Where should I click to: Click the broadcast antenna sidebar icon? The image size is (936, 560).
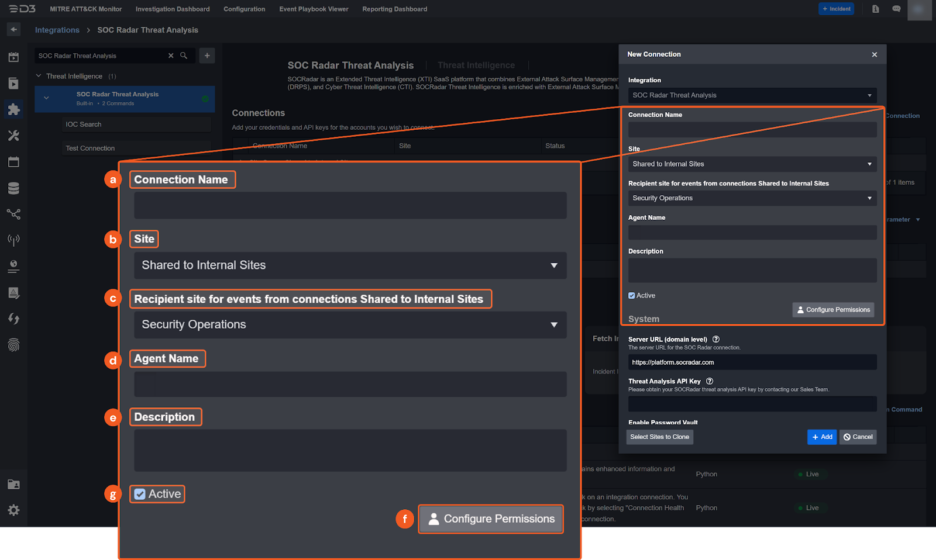(13, 240)
